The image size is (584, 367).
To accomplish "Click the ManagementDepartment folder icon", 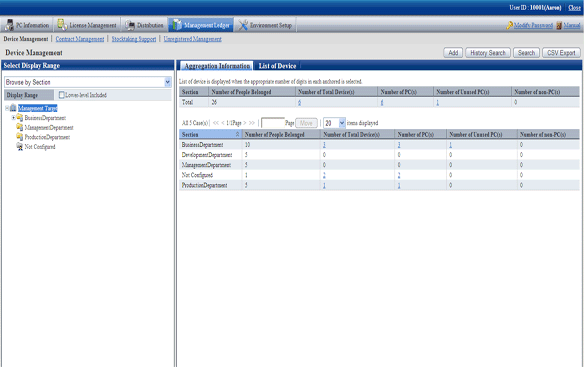I will [x=19, y=127].
